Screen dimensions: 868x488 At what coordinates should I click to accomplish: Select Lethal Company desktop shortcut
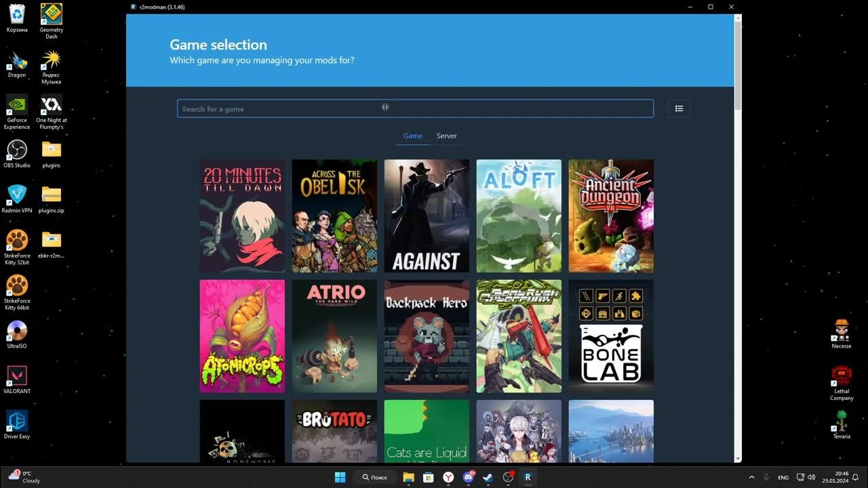click(842, 383)
